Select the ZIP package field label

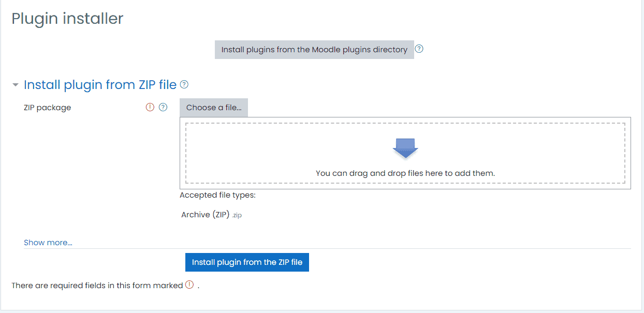[48, 108]
